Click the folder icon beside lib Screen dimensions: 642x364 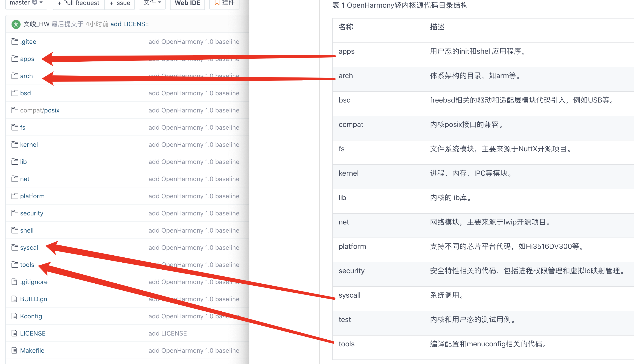pyautogui.click(x=15, y=162)
